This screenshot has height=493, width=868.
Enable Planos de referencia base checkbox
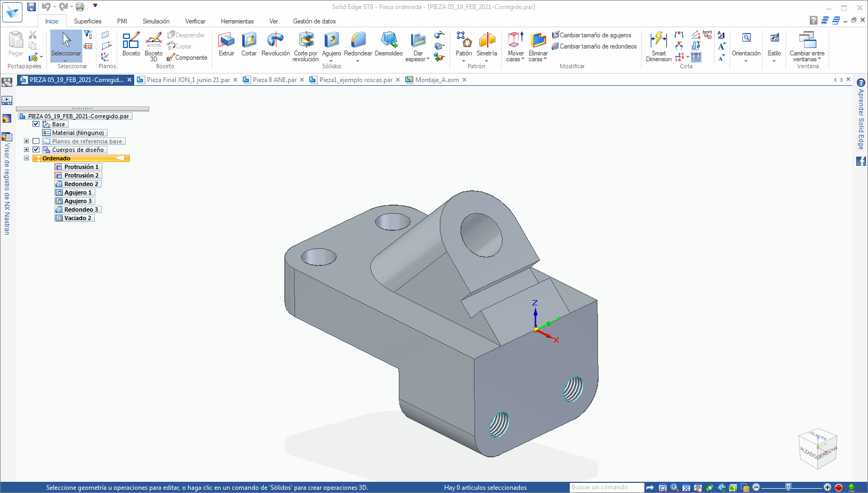tap(36, 141)
